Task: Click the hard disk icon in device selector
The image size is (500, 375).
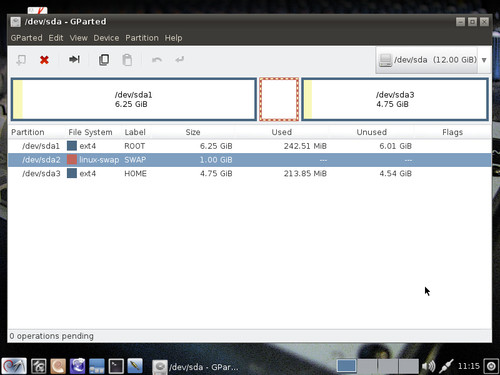Action: [385, 60]
